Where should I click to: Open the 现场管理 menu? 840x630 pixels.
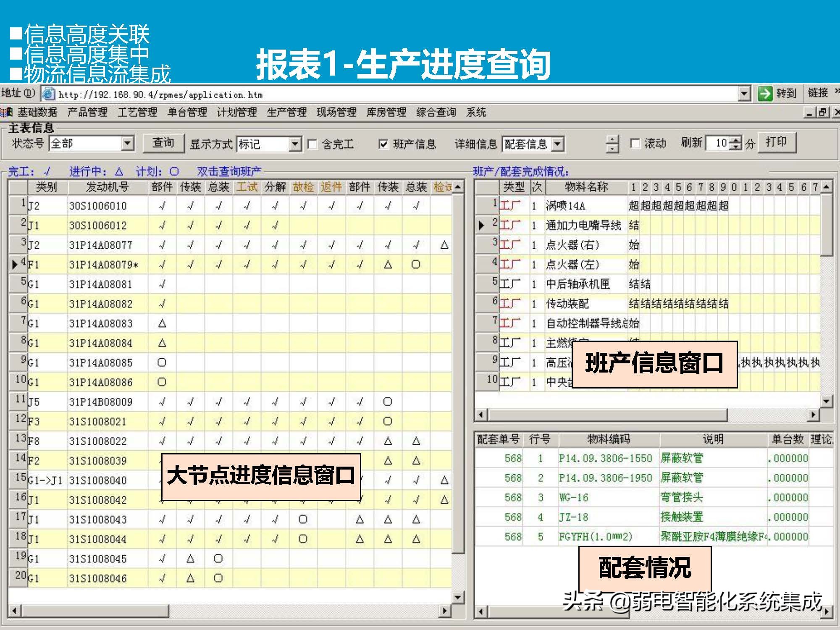336,112
